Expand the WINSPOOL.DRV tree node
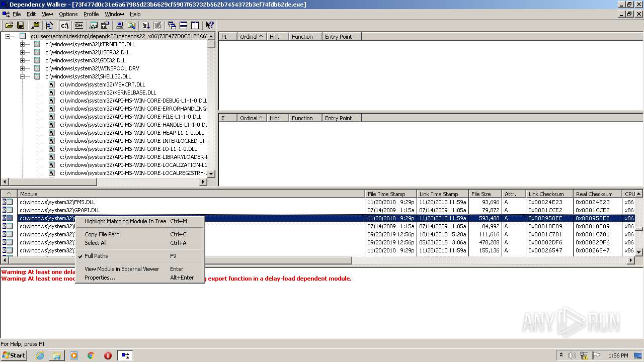Image resolution: width=644 pixels, height=362 pixels. [22, 68]
